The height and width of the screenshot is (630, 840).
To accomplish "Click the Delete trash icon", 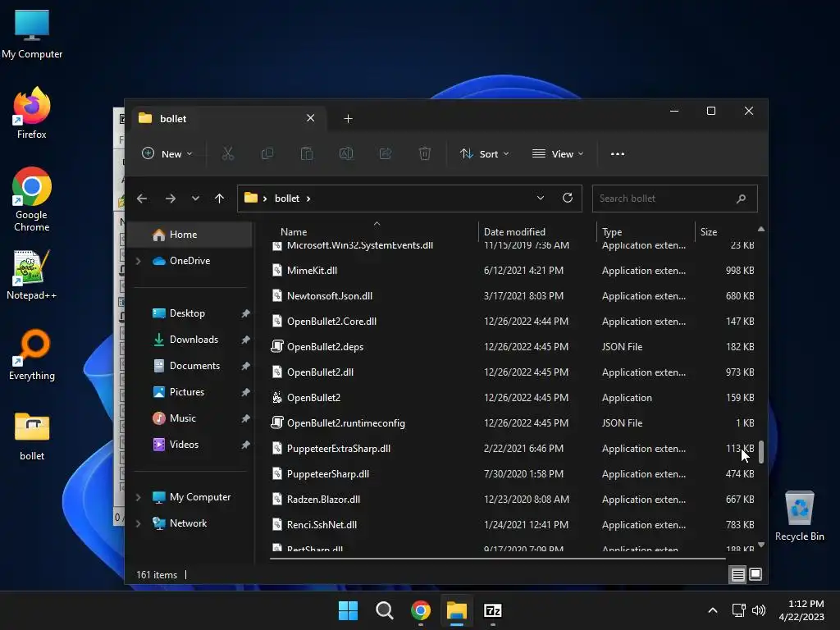I will click(x=424, y=153).
